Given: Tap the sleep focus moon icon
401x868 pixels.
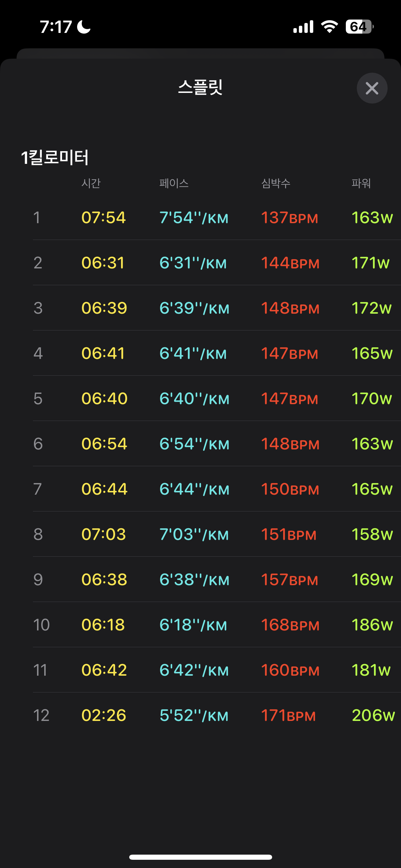Looking at the screenshot, I should [x=84, y=27].
